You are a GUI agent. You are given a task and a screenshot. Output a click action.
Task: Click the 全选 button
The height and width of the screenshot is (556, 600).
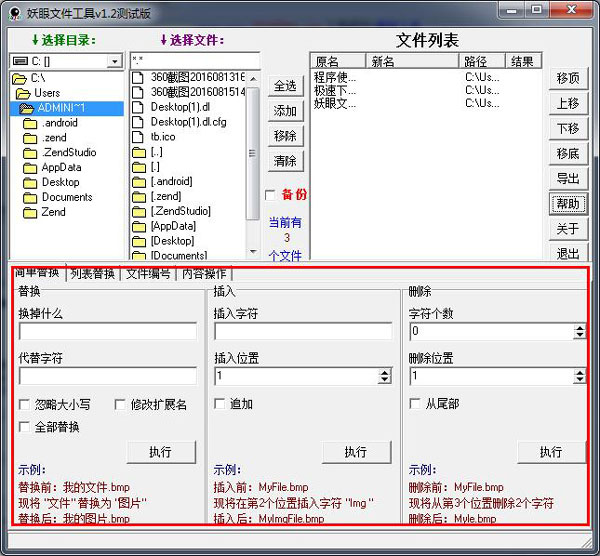285,86
